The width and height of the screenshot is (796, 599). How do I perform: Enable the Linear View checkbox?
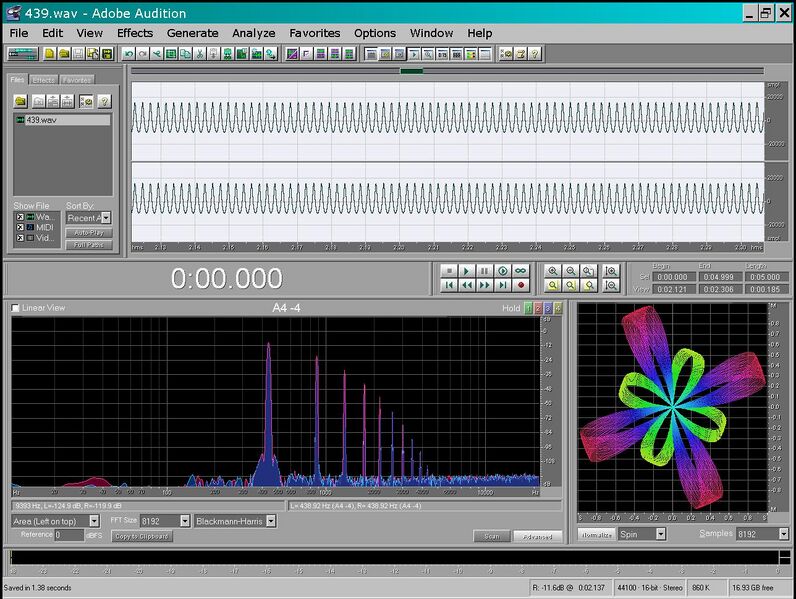click(16, 308)
